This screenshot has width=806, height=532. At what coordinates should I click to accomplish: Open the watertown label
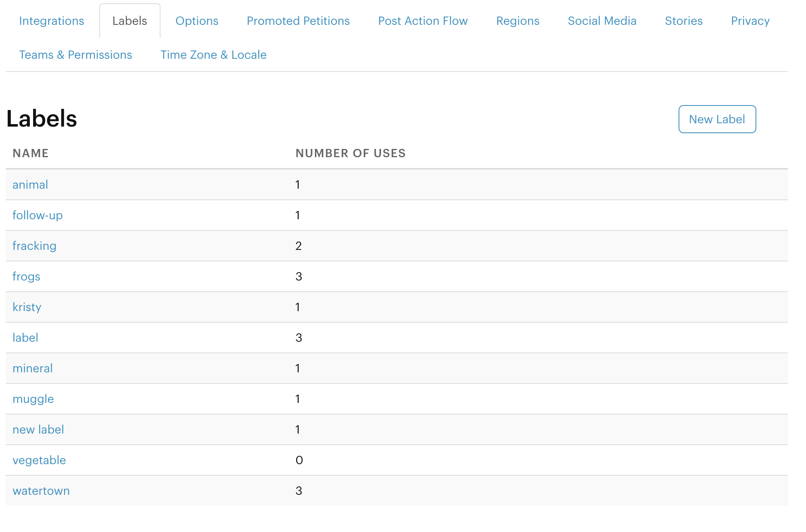(41, 491)
